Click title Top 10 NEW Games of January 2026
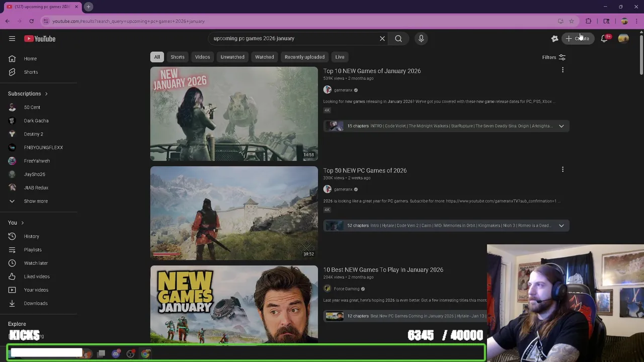644x362 pixels. (372, 71)
